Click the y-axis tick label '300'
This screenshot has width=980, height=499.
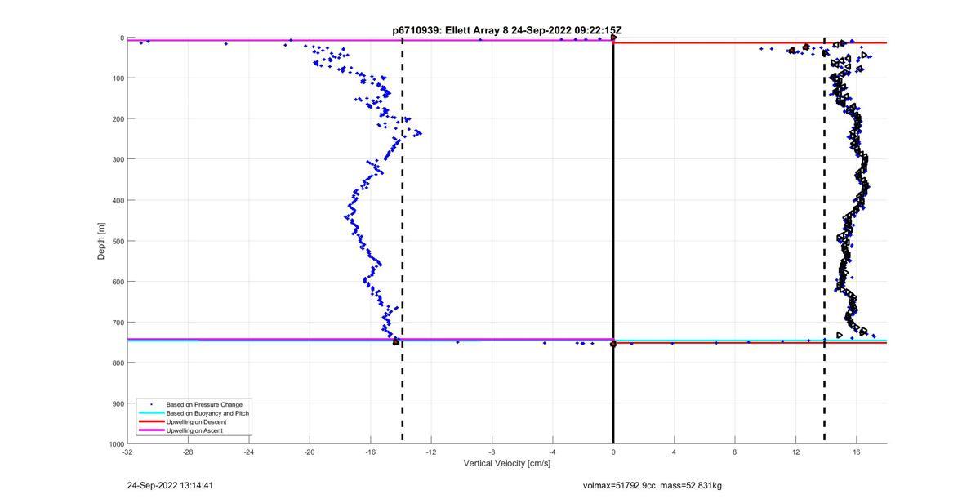click(x=118, y=159)
